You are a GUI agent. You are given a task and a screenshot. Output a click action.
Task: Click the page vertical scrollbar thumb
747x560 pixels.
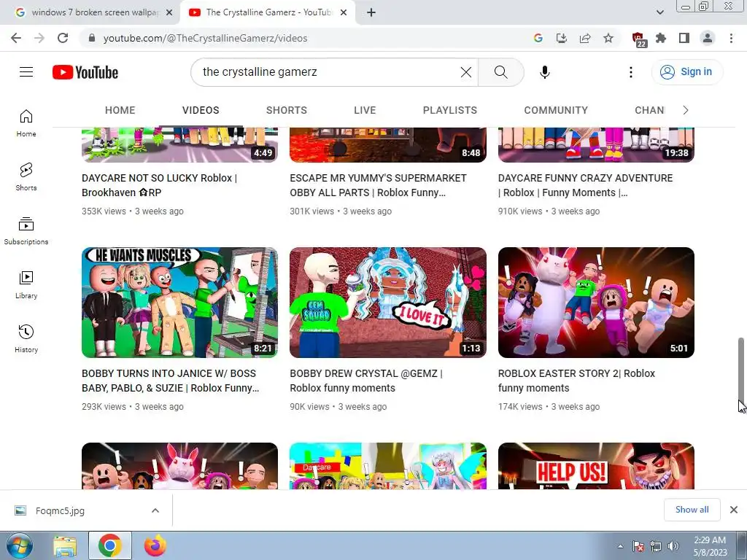pos(741,370)
